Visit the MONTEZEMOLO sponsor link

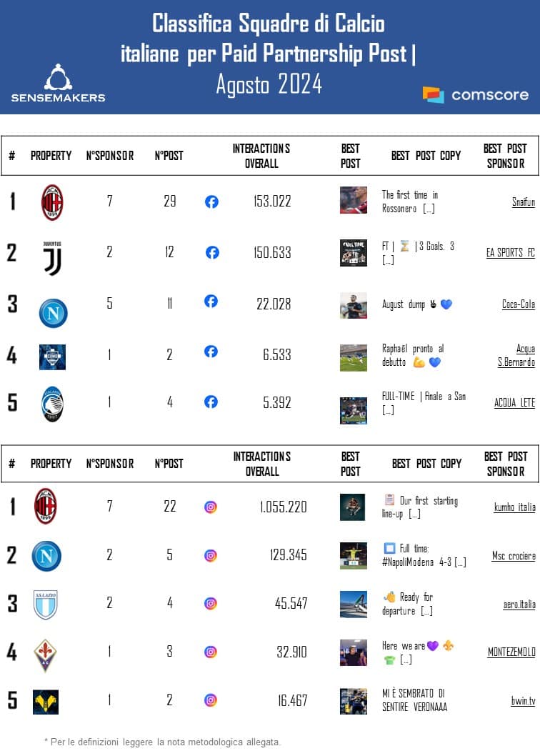(x=511, y=652)
